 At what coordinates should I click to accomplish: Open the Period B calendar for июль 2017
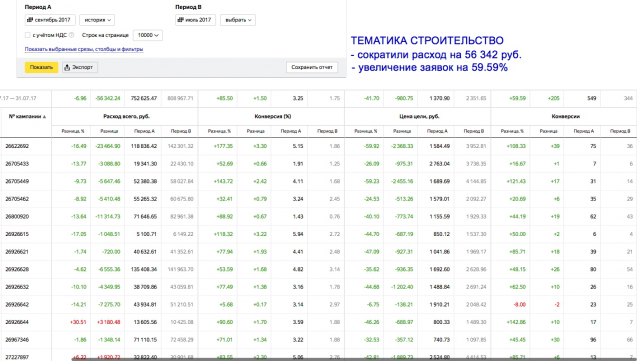pos(195,20)
